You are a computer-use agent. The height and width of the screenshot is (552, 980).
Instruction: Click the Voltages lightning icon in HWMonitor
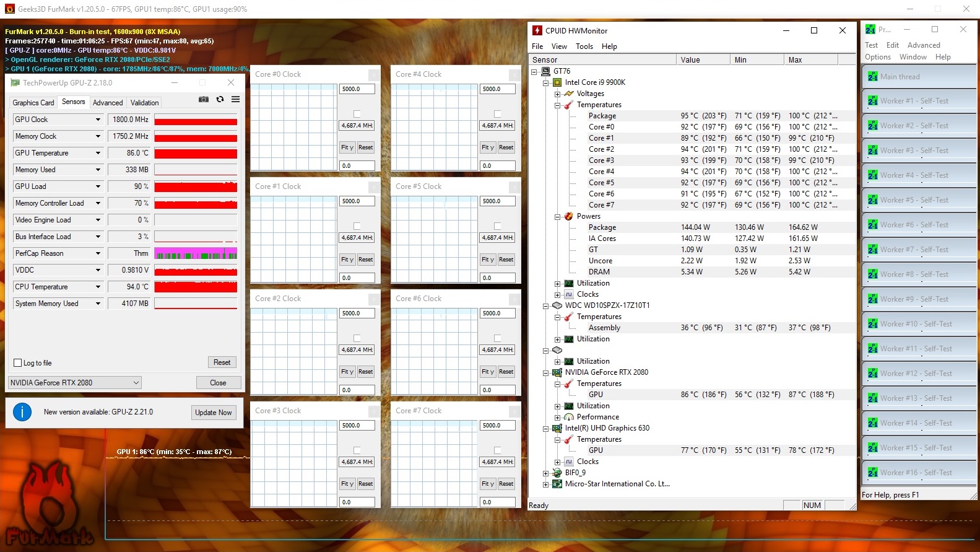click(569, 94)
